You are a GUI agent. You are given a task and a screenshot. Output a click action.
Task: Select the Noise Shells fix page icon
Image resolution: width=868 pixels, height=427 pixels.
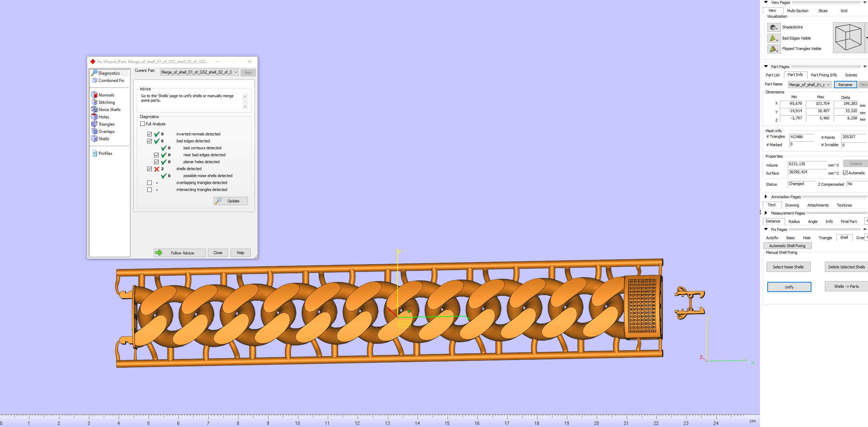click(x=94, y=109)
